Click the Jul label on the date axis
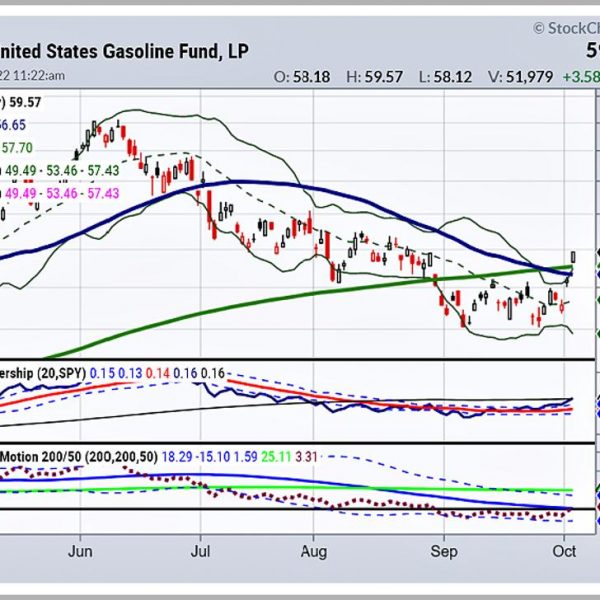600x600 pixels. [x=200, y=552]
